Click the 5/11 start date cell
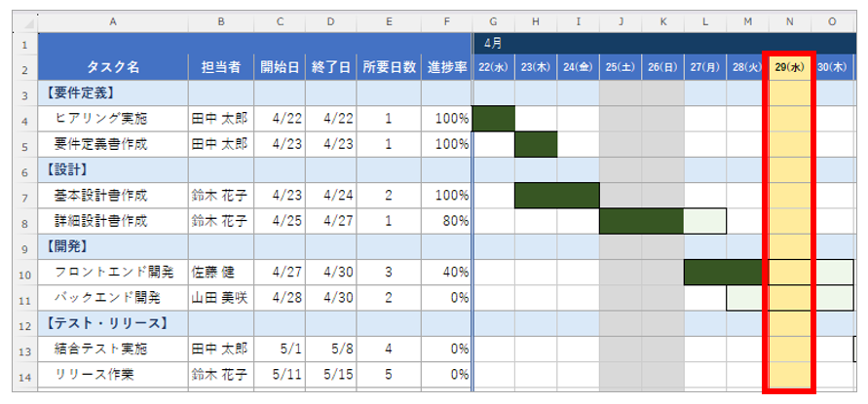The image size is (868, 404). 280,375
